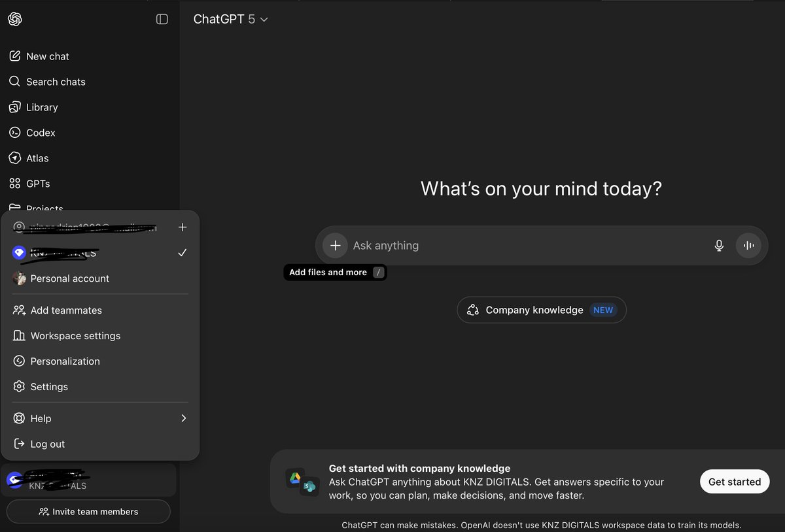Switch to Personal account

pos(100,278)
